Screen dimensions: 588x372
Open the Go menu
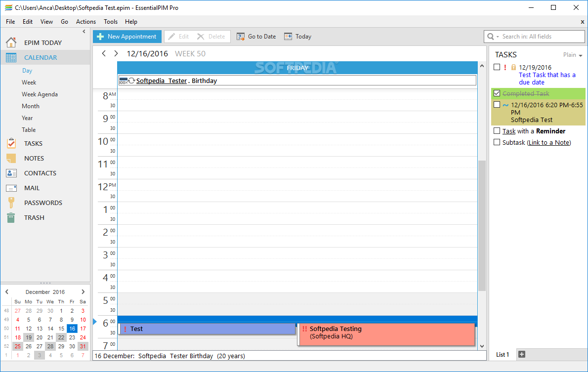coord(65,22)
